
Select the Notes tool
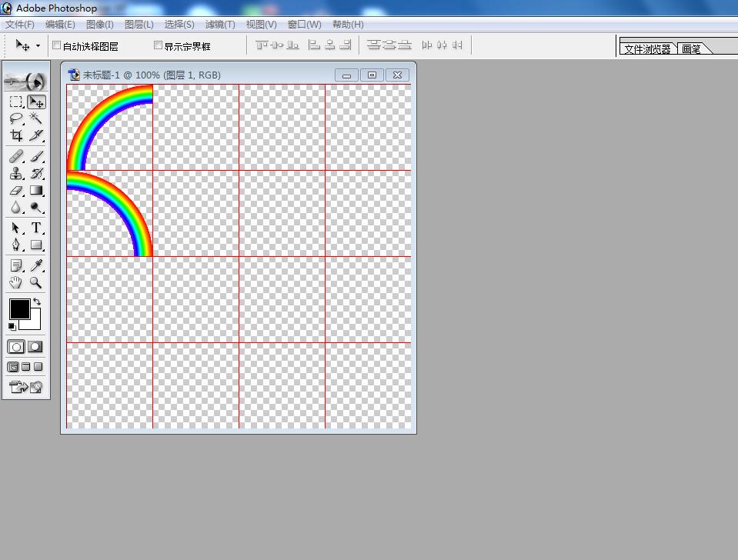click(16, 265)
